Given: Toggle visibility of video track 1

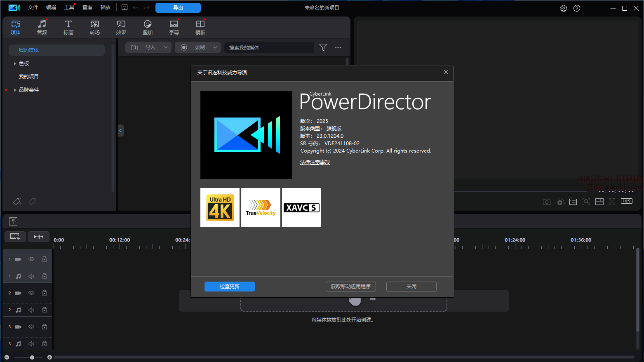Looking at the screenshot, I should [x=31, y=259].
